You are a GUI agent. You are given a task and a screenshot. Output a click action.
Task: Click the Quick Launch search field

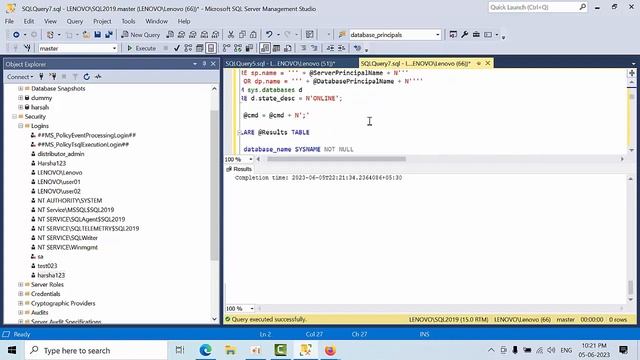click(538, 7)
